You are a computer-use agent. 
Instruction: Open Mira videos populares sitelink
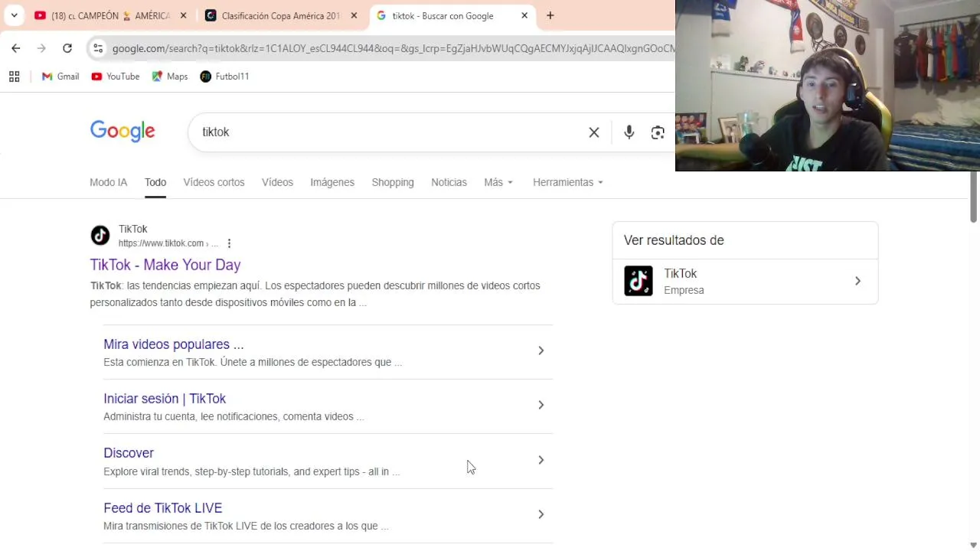pyautogui.click(x=174, y=344)
